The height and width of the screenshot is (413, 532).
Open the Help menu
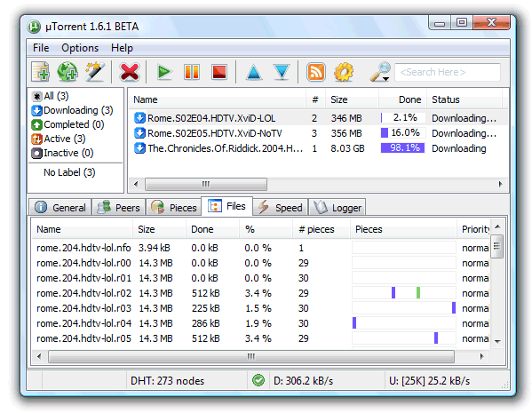122,48
